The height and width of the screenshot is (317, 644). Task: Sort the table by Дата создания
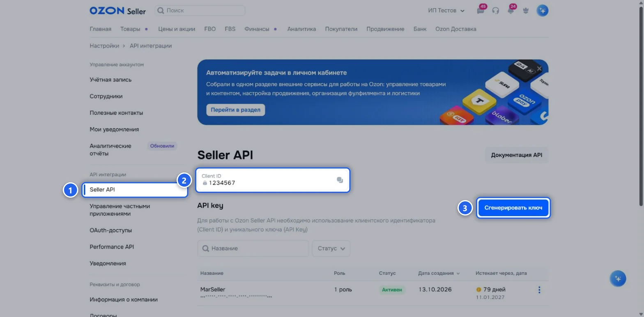click(439, 273)
